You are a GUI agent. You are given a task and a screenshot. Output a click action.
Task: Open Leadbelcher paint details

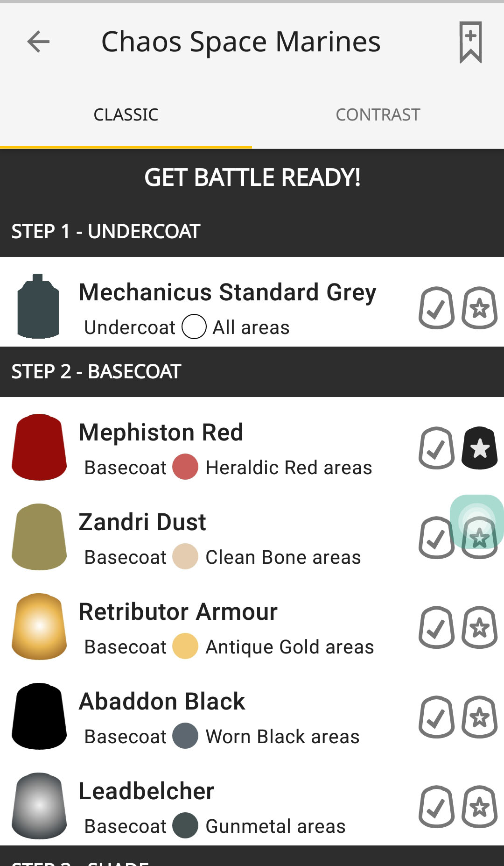pos(147,791)
